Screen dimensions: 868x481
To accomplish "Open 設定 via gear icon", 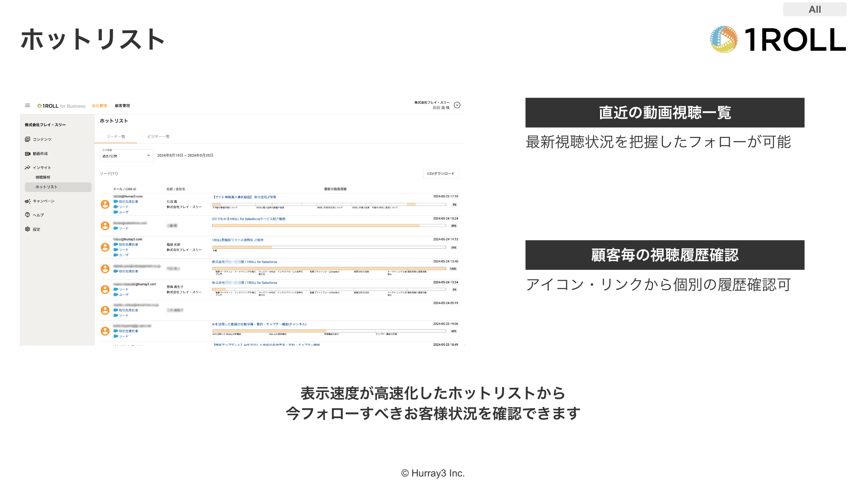I will (x=27, y=229).
